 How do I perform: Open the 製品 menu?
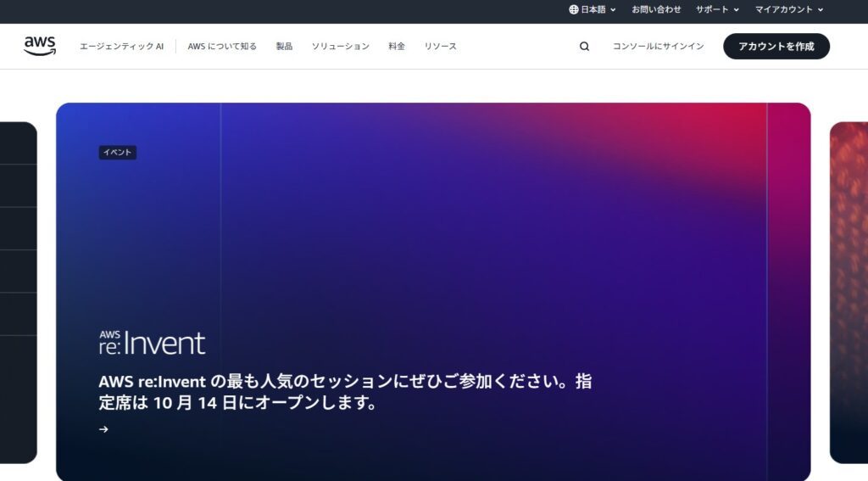(x=284, y=47)
